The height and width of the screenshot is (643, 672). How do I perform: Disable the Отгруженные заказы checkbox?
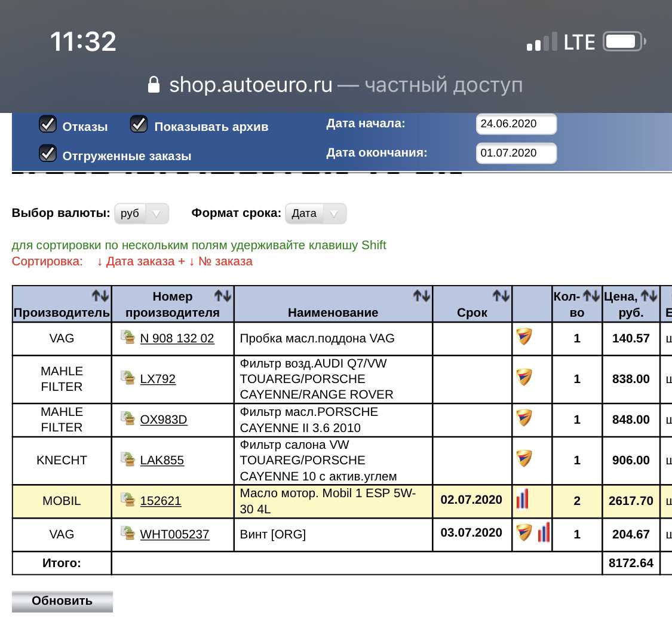click(x=48, y=154)
